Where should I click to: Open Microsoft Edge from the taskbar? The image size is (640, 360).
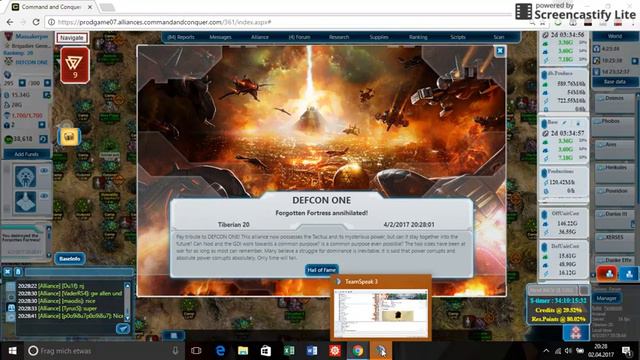pos(220,351)
